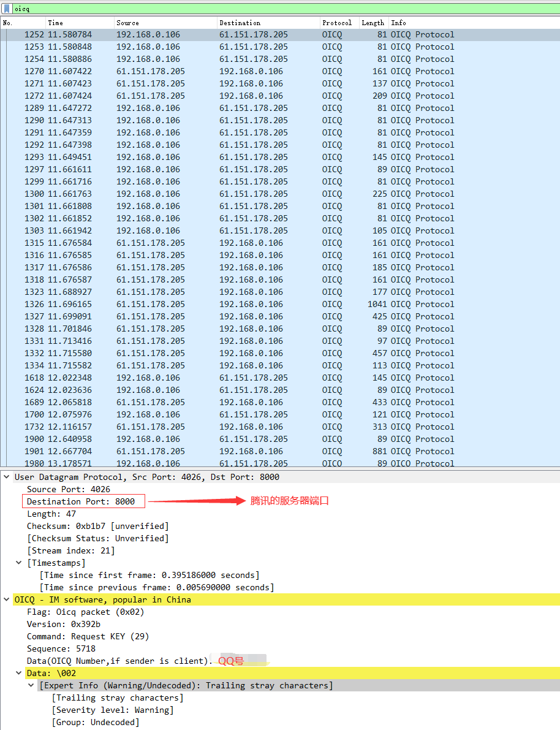Select the '[Stream index: 21]' line
560x730 pixels.
click(70, 550)
